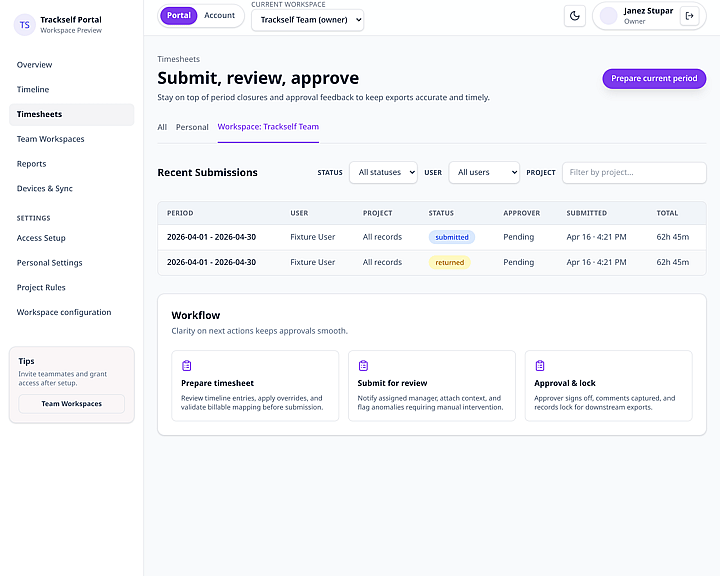Click the Janez Stupar name
The height and width of the screenshot is (576, 720).
pyautogui.click(x=648, y=11)
